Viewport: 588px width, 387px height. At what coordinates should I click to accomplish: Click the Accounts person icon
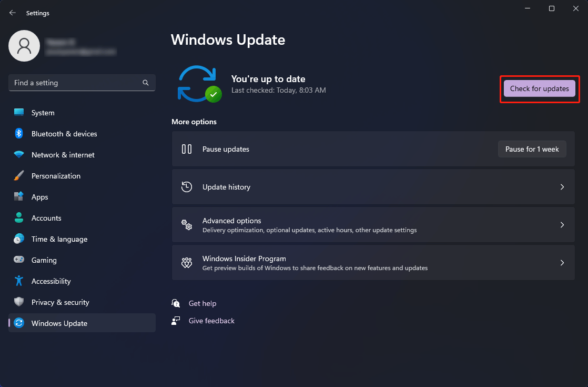(x=19, y=217)
